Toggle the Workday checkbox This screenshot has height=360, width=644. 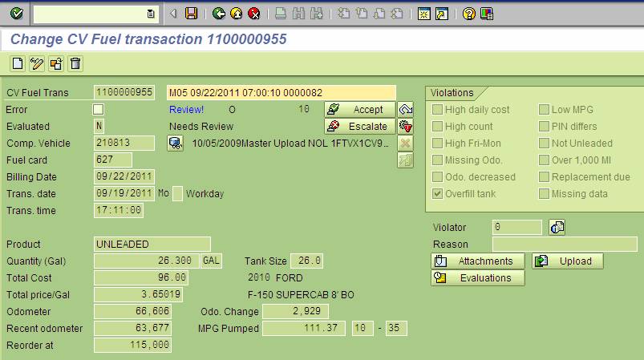[x=177, y=194]
